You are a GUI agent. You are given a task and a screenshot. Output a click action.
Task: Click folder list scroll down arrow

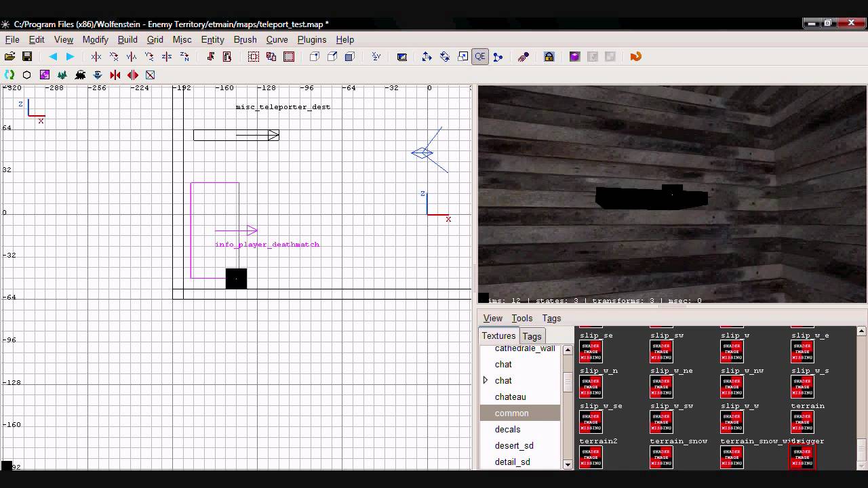point(568,464)
